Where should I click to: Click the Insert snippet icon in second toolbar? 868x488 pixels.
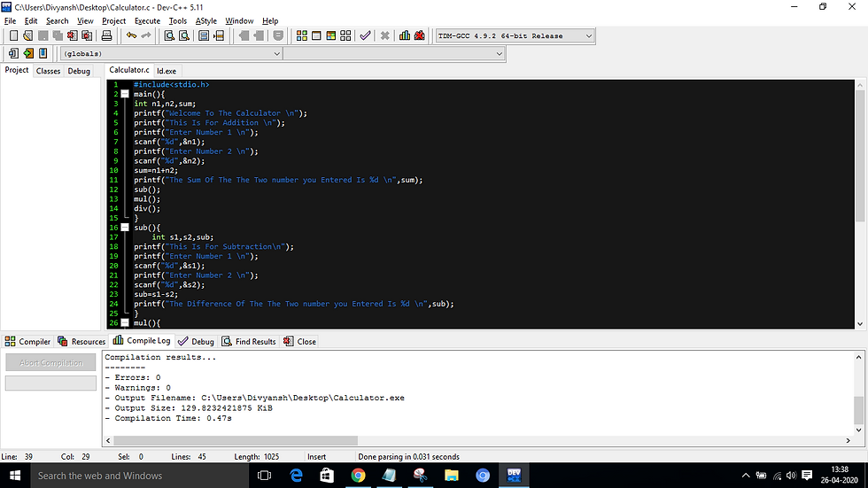[13, 53]
